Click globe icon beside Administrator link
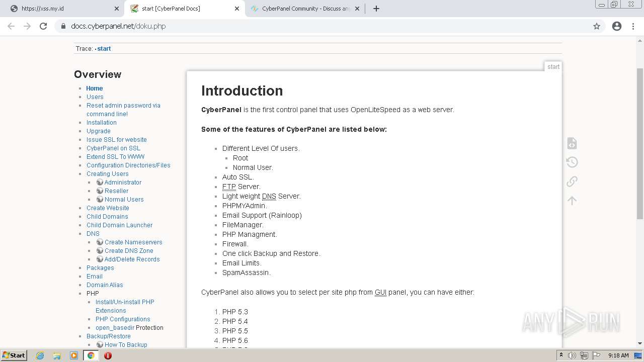644x362 pixels. 100,182
